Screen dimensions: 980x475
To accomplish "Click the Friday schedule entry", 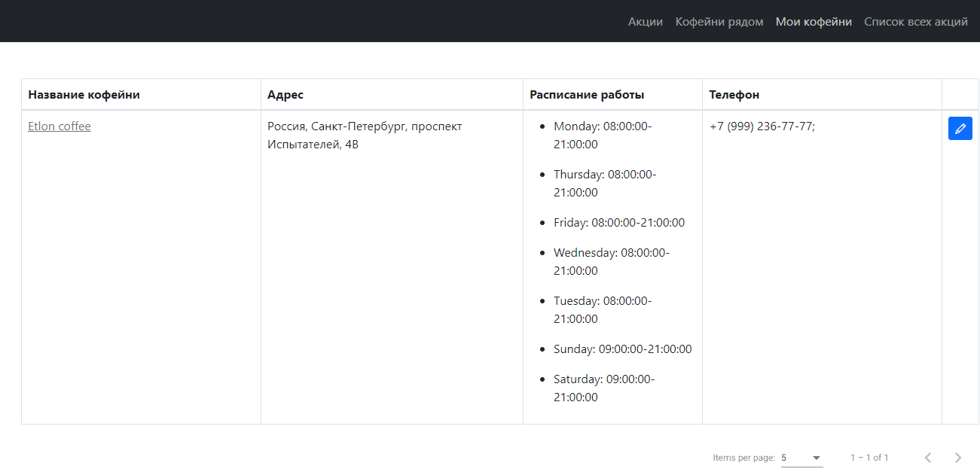I will coord(619,223).
